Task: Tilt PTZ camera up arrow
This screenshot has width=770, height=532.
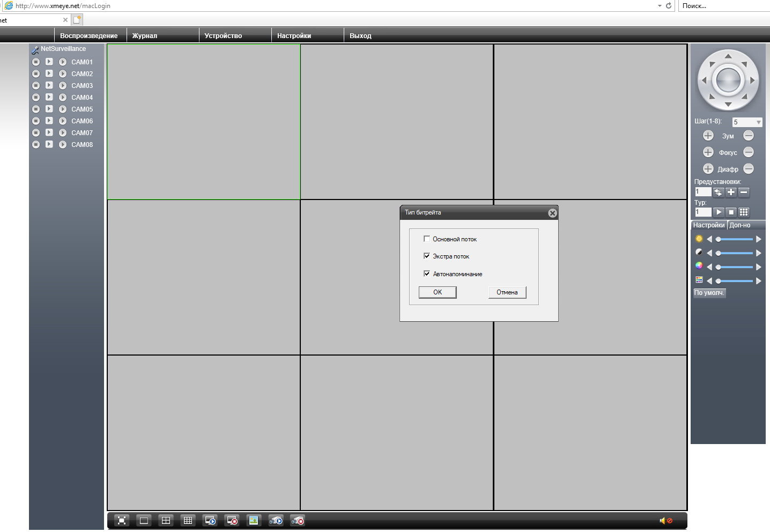Action: 728,56
